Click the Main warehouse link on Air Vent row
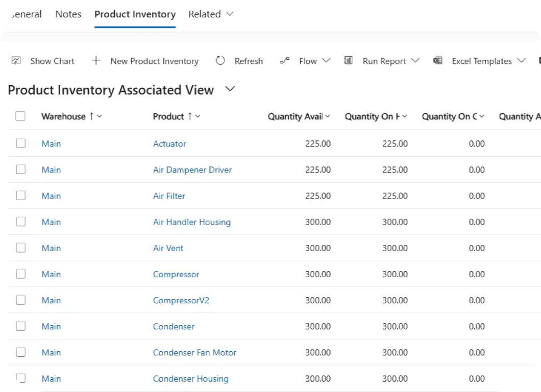 (x=51, y=248)
